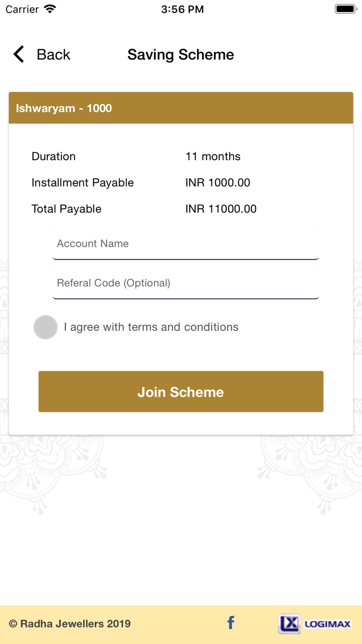
Task: Tap the Installment Payable label
Action: pos(83,183)
